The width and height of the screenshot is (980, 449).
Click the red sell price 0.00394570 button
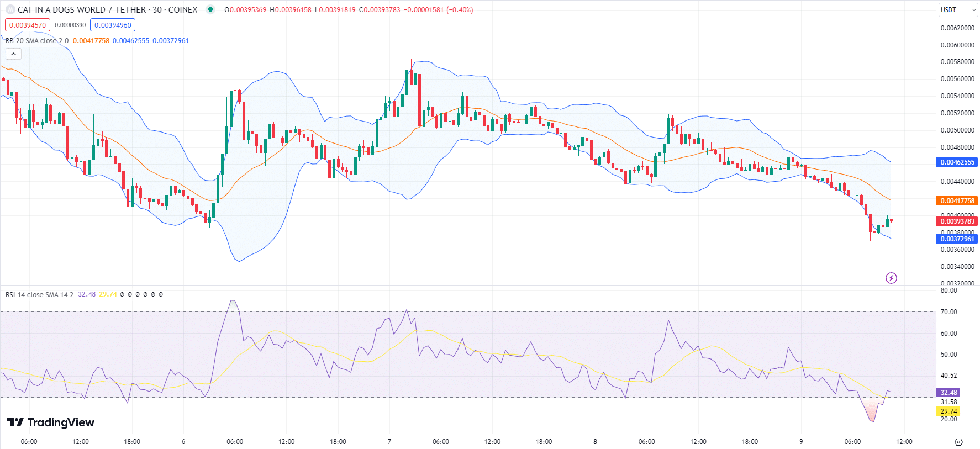pyautogui.click(x=28, y=25)
